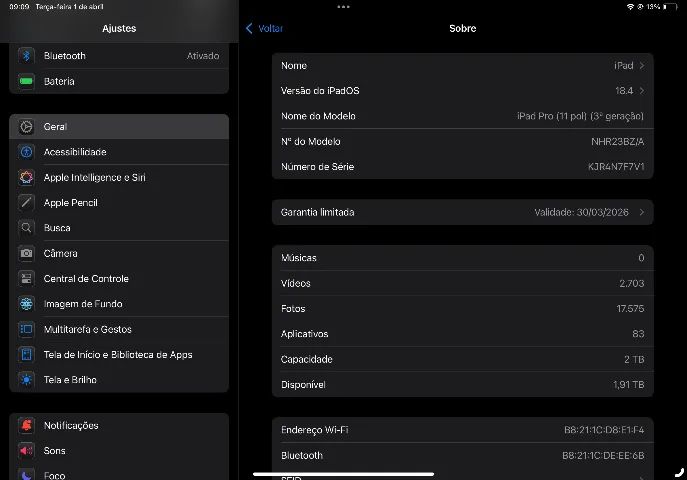Select Multitarefa e Gestos label
687x480 pixels.
(88, 329)
